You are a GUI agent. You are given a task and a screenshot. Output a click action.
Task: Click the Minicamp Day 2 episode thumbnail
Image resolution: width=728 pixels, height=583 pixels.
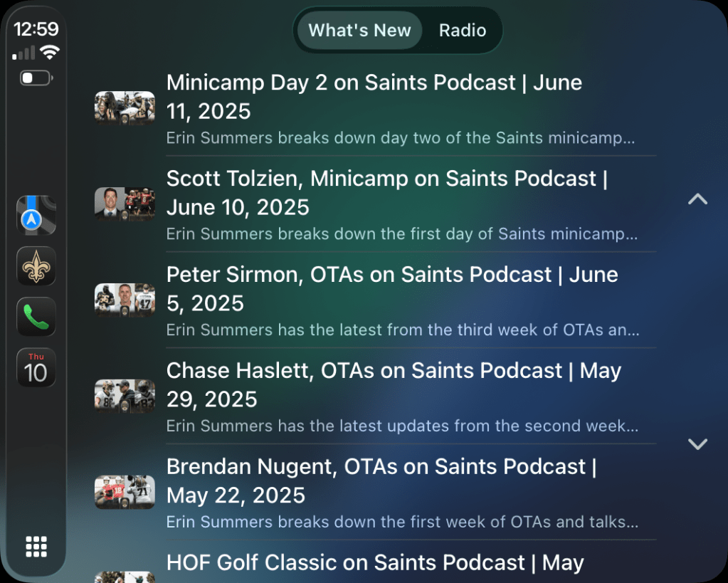[x=125, y=108]
